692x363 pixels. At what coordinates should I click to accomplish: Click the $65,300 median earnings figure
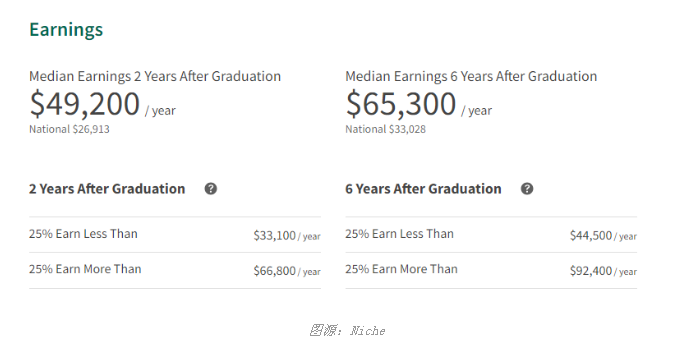point(401,104)
